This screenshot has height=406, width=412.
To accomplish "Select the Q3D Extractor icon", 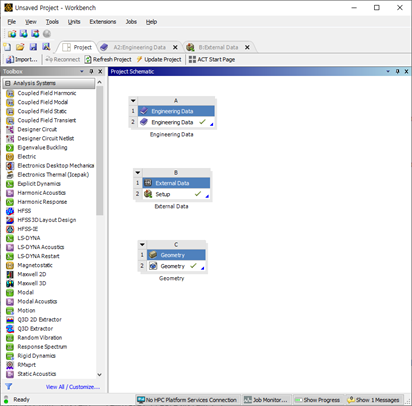I will pyautogui.click(x=10, y=329).
